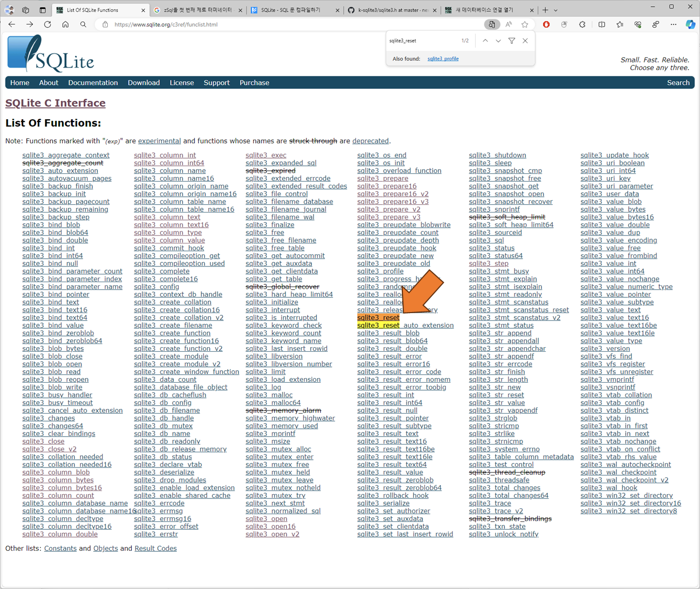The height and width of the screenshot is (589, 700).
Task: View site information lock icon
Action: pos(105,25)
